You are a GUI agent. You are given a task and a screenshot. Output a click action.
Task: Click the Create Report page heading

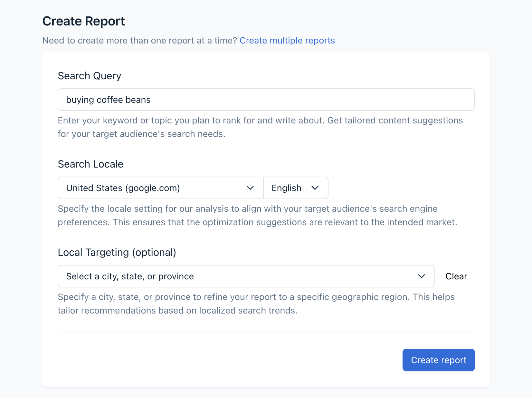(x=84, y=21)
